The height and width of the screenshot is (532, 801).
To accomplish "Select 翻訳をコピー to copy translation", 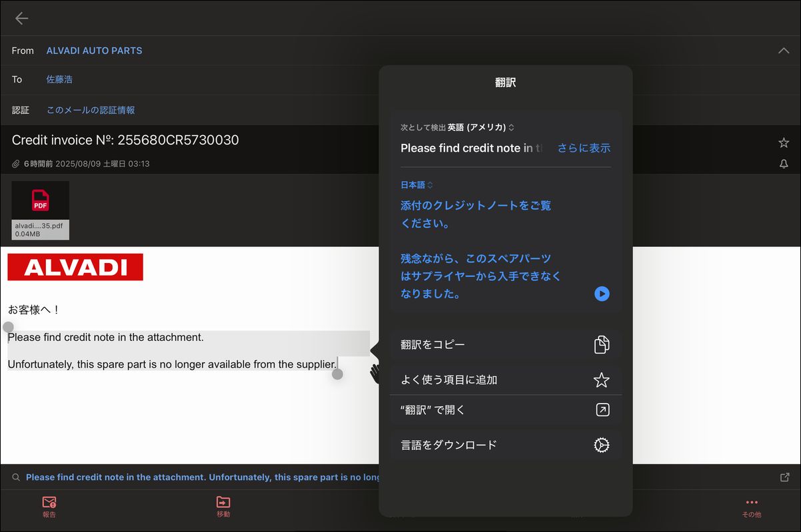I will [505, 345].
